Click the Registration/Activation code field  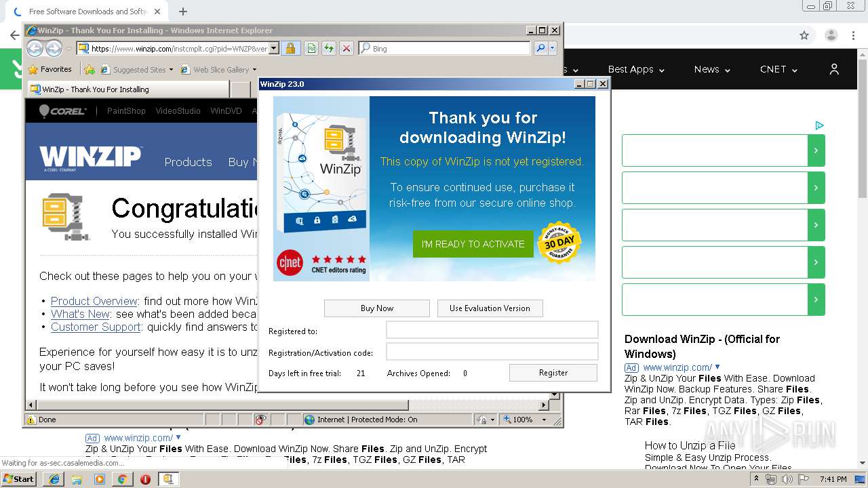coord(492,352)
